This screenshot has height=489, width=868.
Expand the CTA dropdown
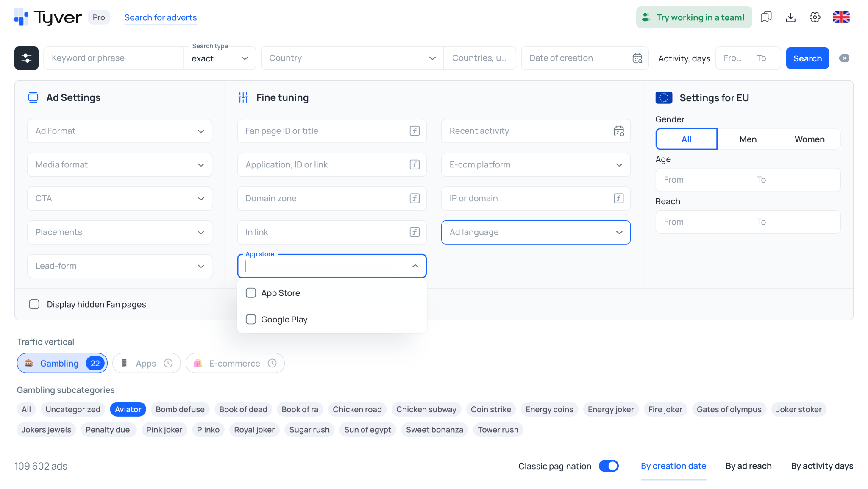(120, 198)
